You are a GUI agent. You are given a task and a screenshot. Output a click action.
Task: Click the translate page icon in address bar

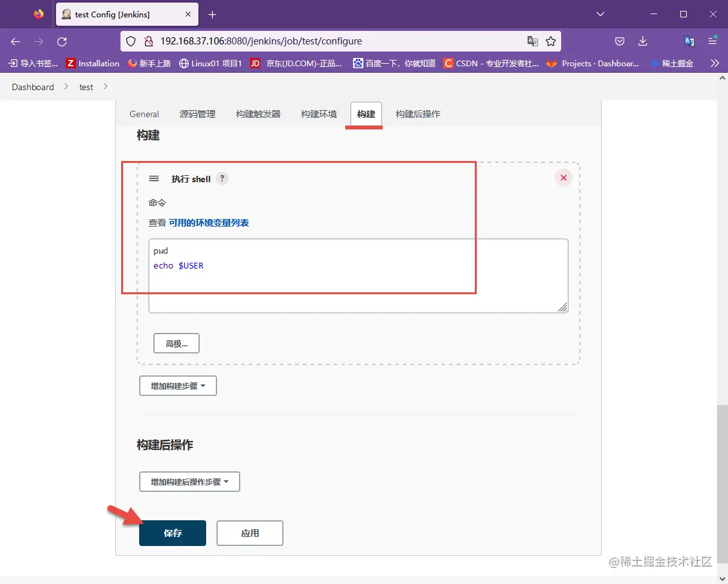tap(533, 41)
